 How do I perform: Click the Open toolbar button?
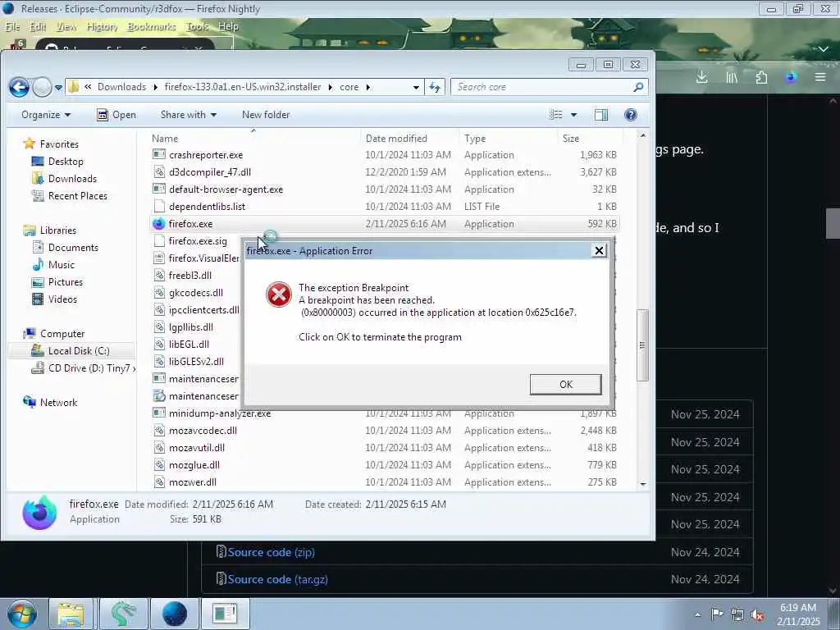click(x=116, y=115)
